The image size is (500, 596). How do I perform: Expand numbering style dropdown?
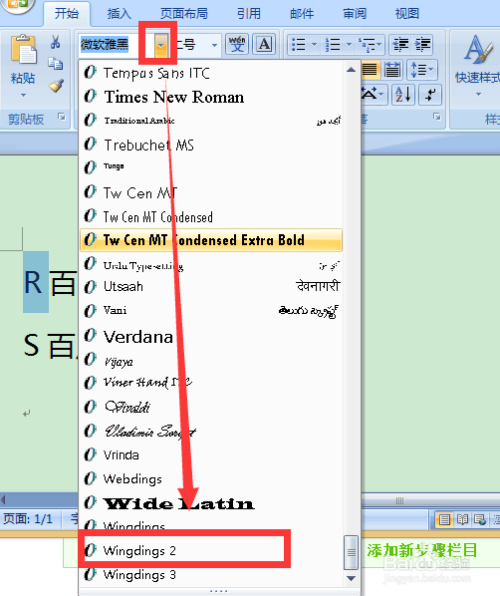[349, 44]
